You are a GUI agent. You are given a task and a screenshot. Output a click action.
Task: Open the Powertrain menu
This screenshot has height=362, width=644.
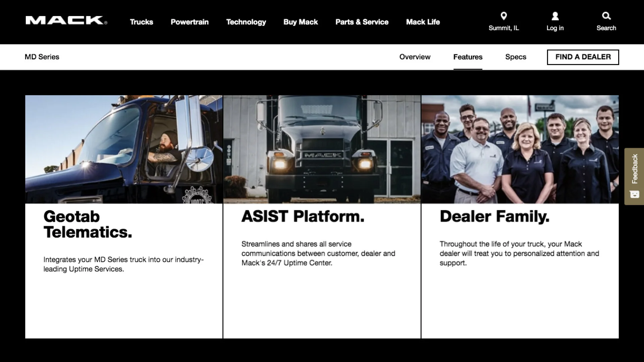pos(190,22)
